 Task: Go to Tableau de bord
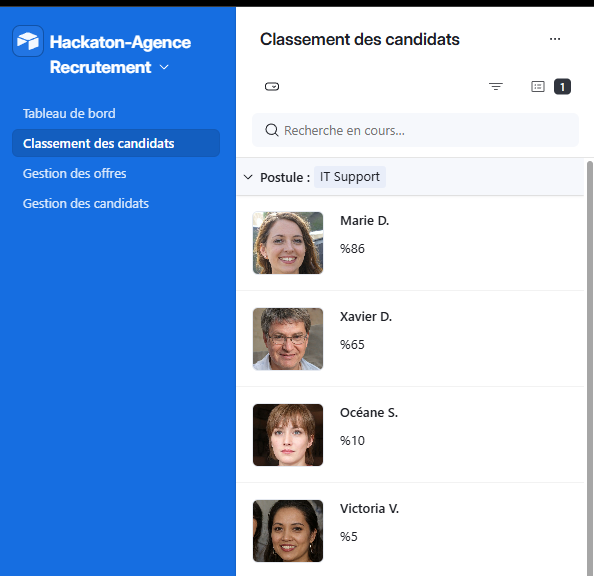pyautogui.click(x=69, y=113)
